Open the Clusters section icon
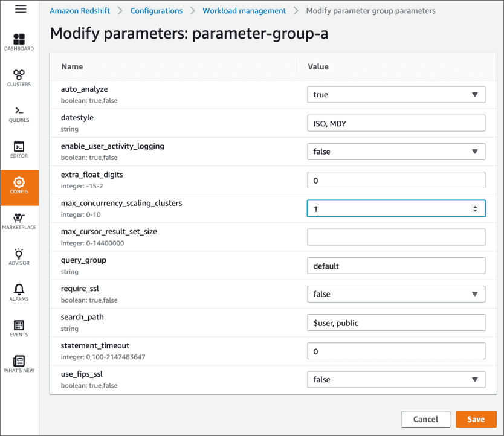The width and height of the screenshot is (504, 436). pos(19,75)
